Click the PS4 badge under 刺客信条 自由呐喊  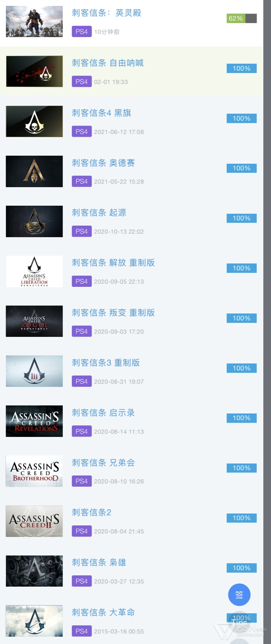[82, 82]
